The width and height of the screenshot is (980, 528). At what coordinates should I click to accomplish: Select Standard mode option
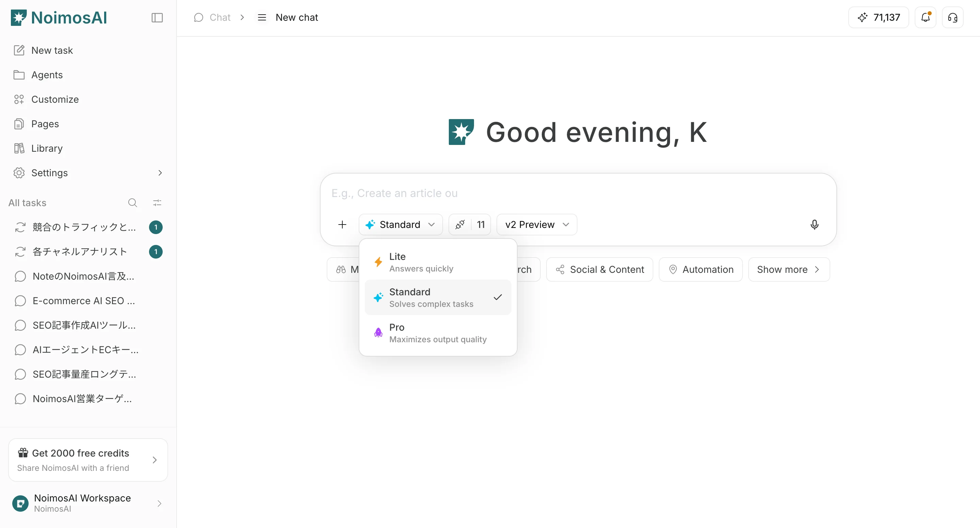click(x=438, y=297)
